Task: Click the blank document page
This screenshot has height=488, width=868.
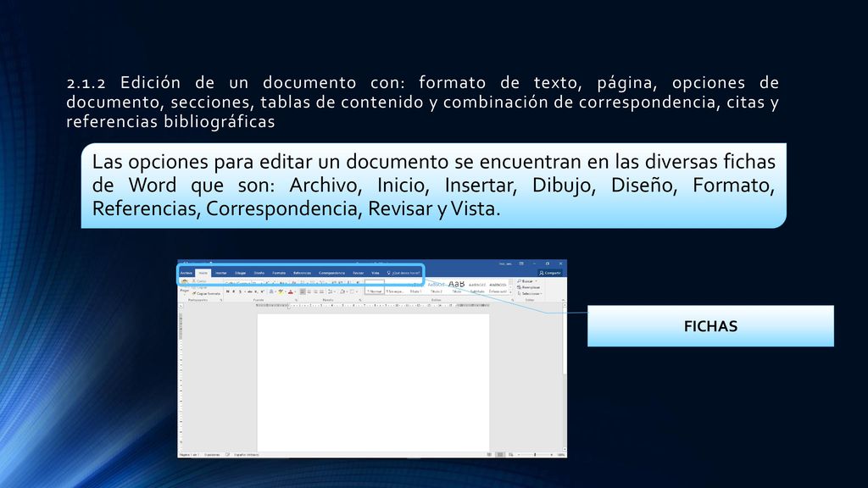Action: (x=373, y=382)
